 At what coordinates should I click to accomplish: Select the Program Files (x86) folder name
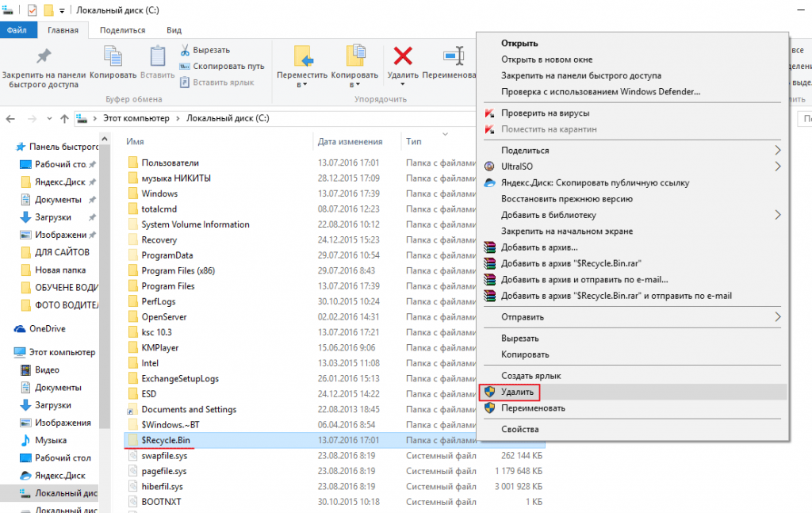pos(178,270)
